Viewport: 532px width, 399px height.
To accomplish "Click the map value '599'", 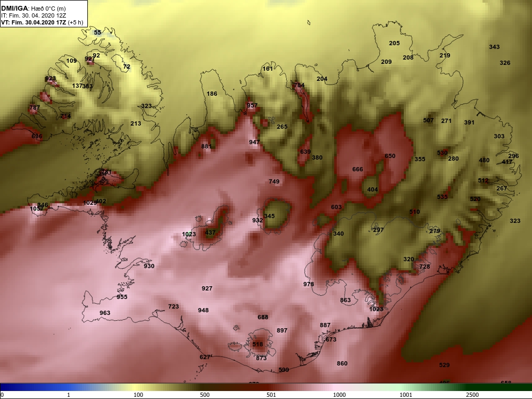I will tap(284, 370).
